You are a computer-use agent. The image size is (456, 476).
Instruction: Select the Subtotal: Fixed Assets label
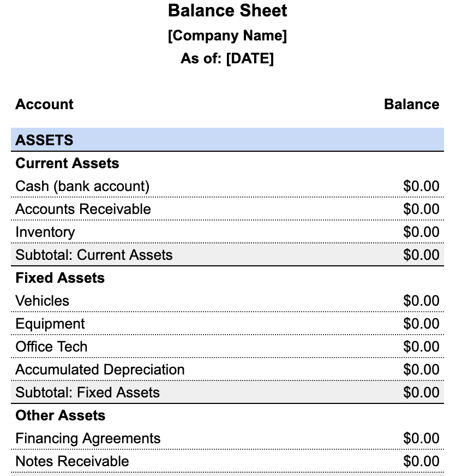(x=87, y=392)
